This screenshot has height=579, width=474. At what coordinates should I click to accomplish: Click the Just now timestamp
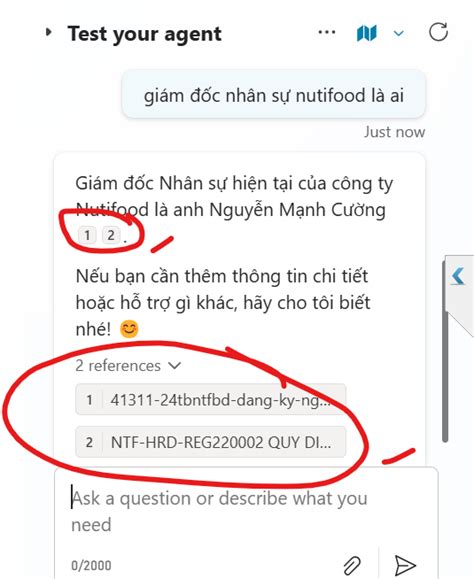(x=394, y=132)
